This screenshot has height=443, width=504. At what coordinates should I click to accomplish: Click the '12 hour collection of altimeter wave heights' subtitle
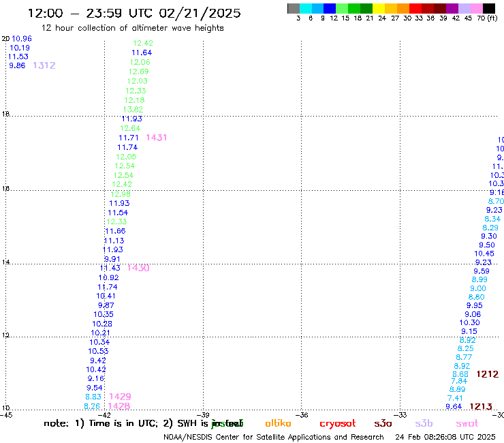132,28
